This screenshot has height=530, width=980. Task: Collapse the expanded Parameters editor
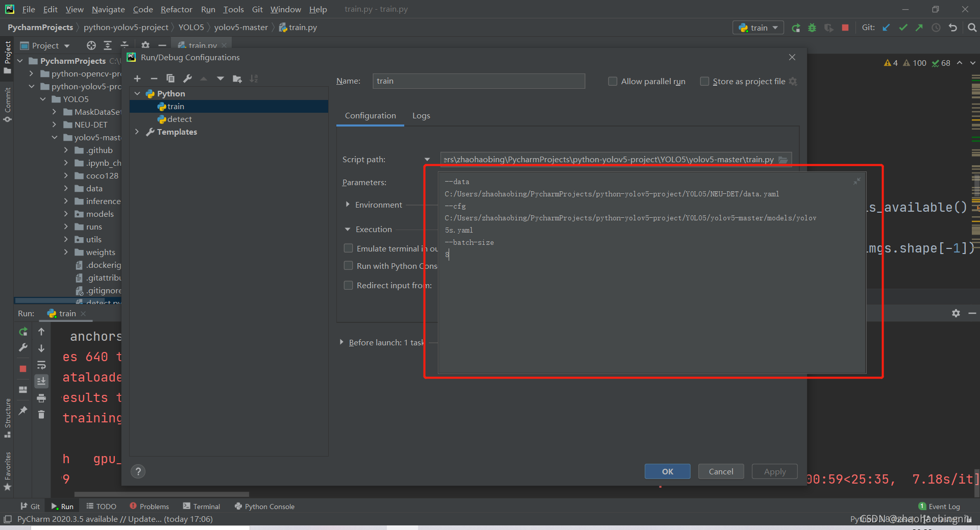pyautogui.click(x=856, y=181)
